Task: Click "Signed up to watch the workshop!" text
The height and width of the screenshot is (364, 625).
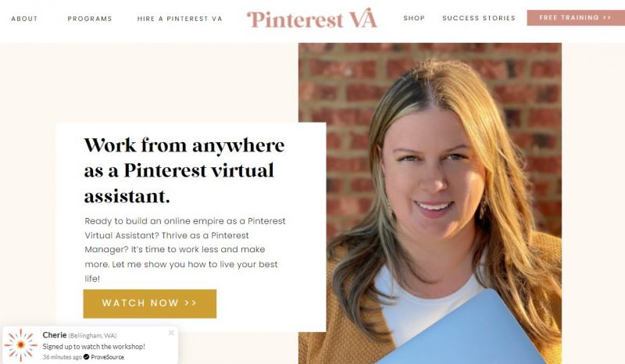Action: click(x=94, y=347)
